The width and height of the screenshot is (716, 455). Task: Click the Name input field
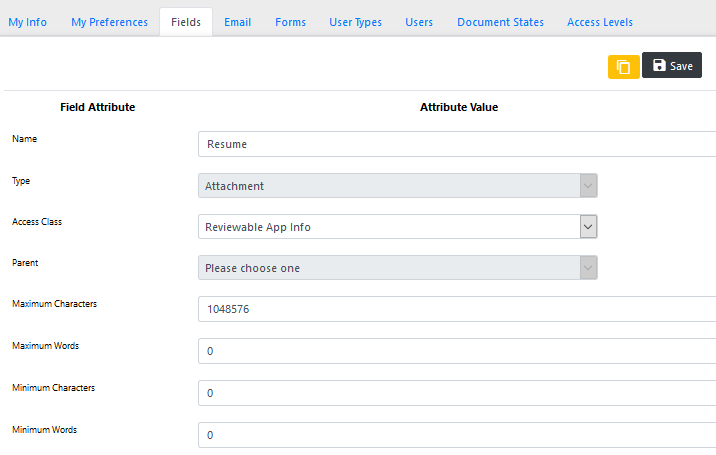[x=457, y=144]
